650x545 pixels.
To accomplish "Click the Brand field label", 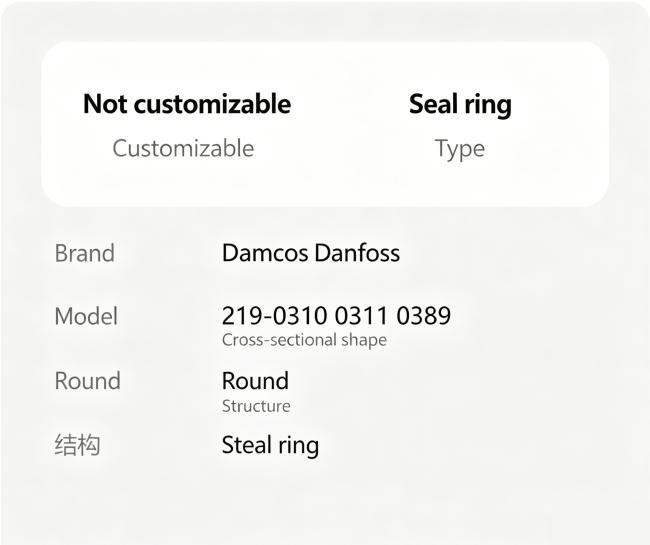I will 85,253.
